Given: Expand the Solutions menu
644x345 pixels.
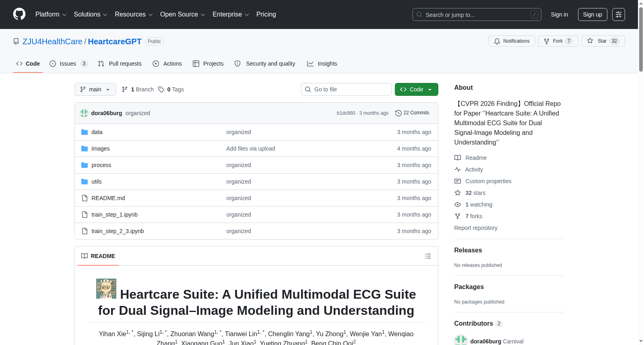Looking at the screenshot, I should pos(91,14).
